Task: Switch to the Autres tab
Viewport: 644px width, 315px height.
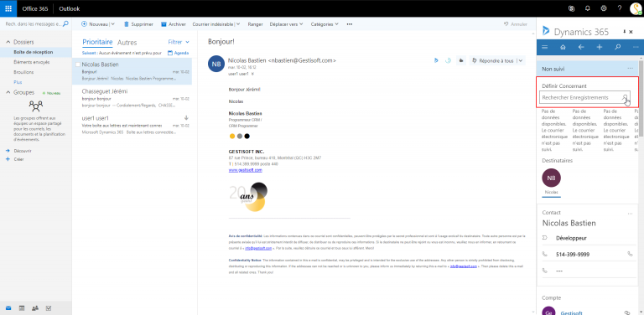Action: (x=127, y=42)
